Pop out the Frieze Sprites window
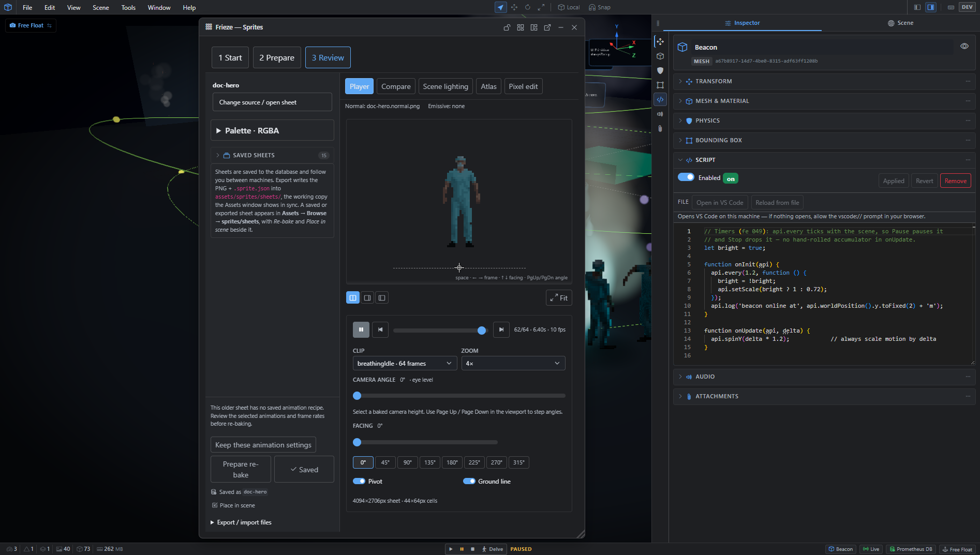Viewport: 980px width, 555px height. tap(547, 27)
